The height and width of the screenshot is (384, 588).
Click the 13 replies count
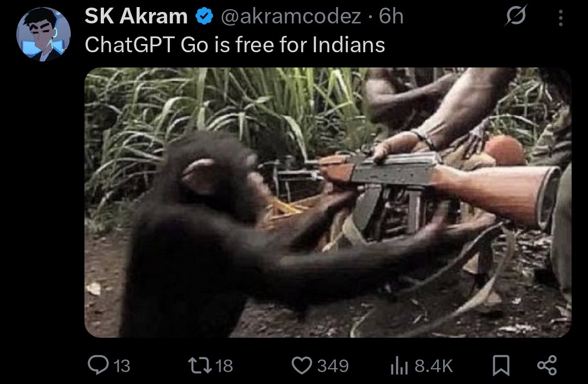point(121,366)
